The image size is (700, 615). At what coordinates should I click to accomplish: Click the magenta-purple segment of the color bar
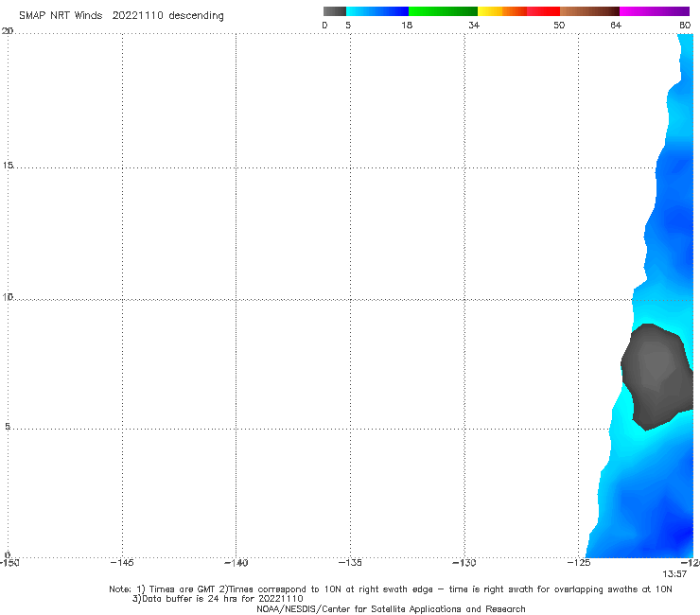[x=655, y=11]
